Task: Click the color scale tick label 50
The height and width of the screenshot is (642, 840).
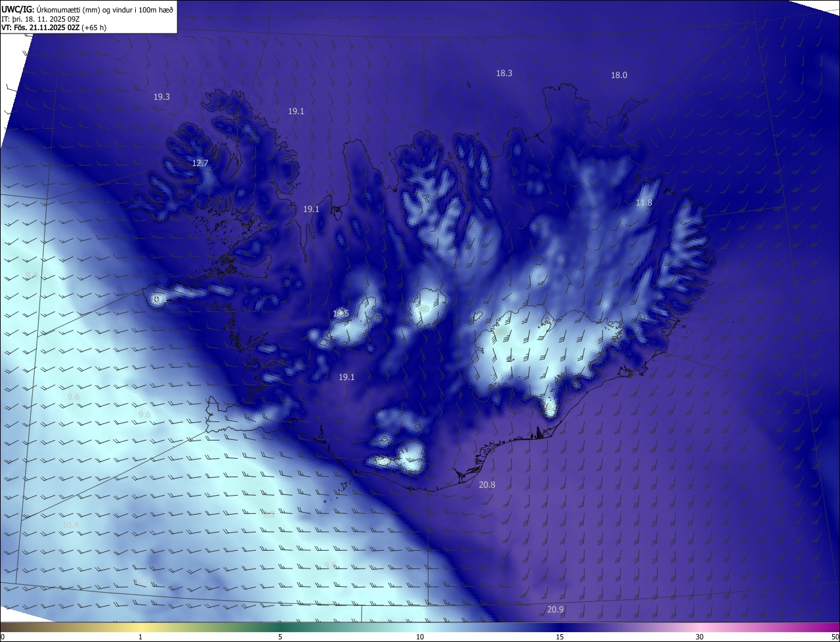Action: click(835, 637)
